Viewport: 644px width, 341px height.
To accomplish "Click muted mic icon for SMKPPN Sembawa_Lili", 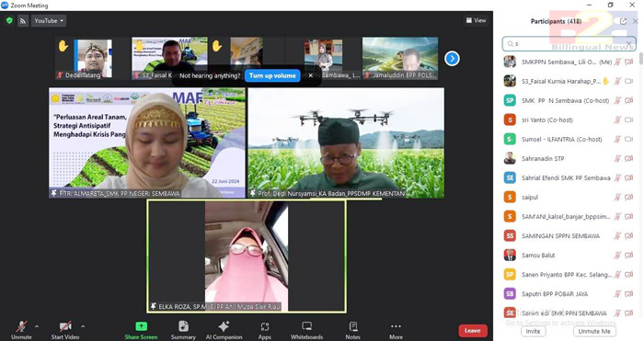I will 617,62.
